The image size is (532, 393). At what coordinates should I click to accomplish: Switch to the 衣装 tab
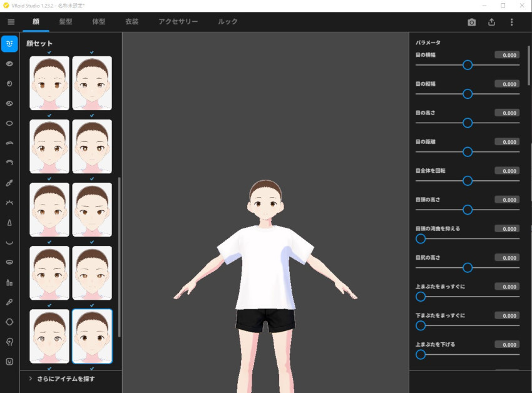131,21
